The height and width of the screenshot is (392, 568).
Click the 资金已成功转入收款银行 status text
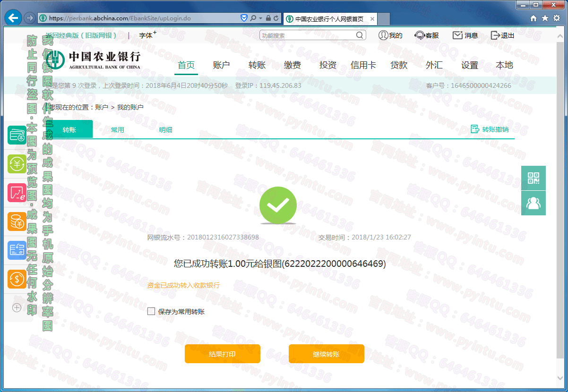pos(183,285)
